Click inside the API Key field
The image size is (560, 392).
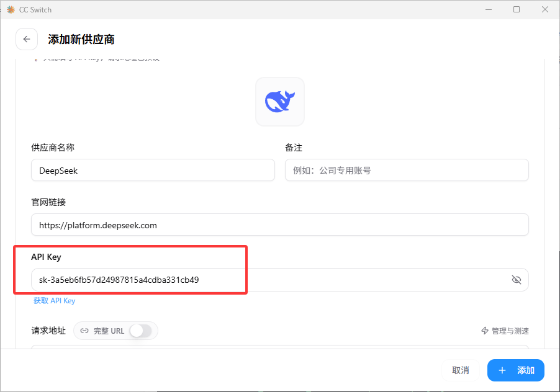(x=280, y=280)
